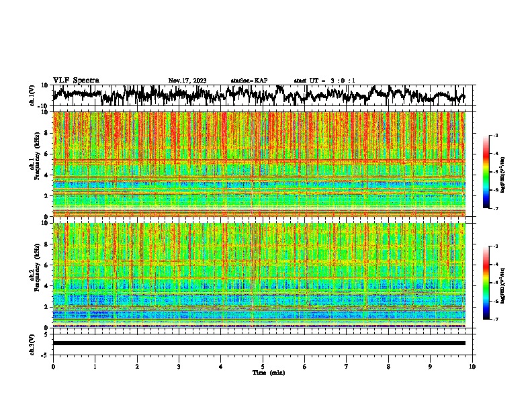Screen dimensions: 532x411
Task: Click time axis tick label '8'
Action: (388, 366)
